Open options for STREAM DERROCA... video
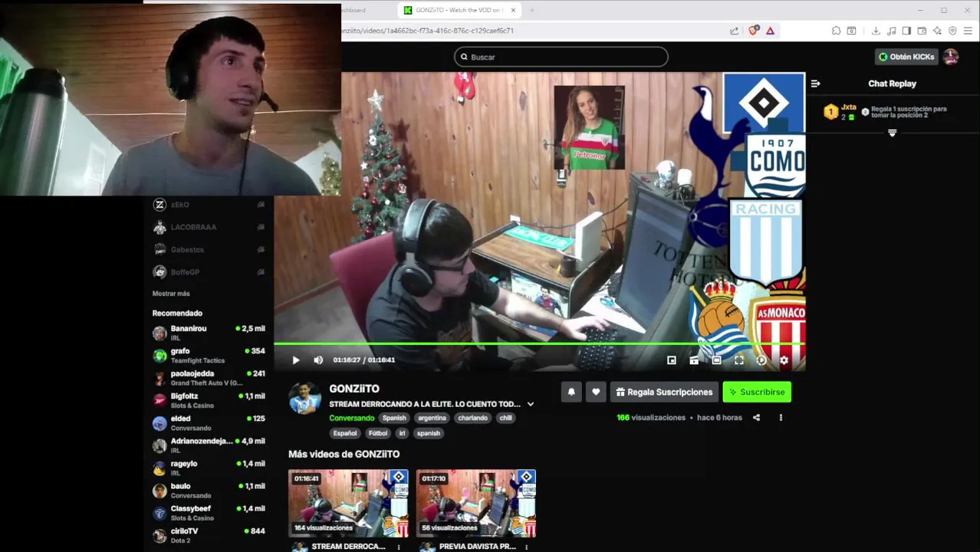Screen dimensions: 980x552 coord(398,547)
